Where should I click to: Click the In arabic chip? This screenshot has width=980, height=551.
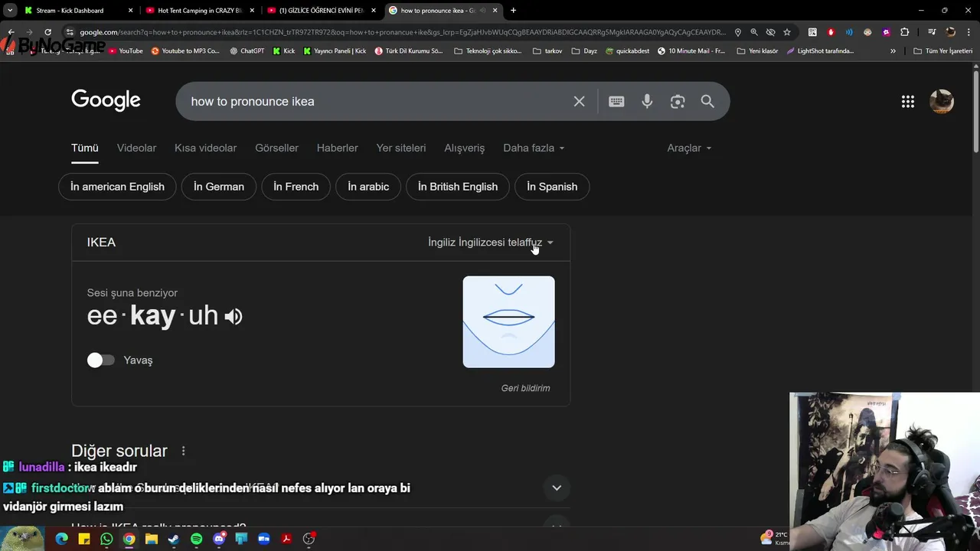368,187
